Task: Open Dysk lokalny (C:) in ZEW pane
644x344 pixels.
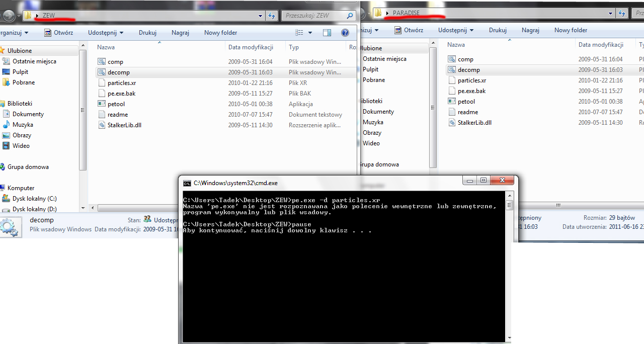Action: click(x=30, y=199)
